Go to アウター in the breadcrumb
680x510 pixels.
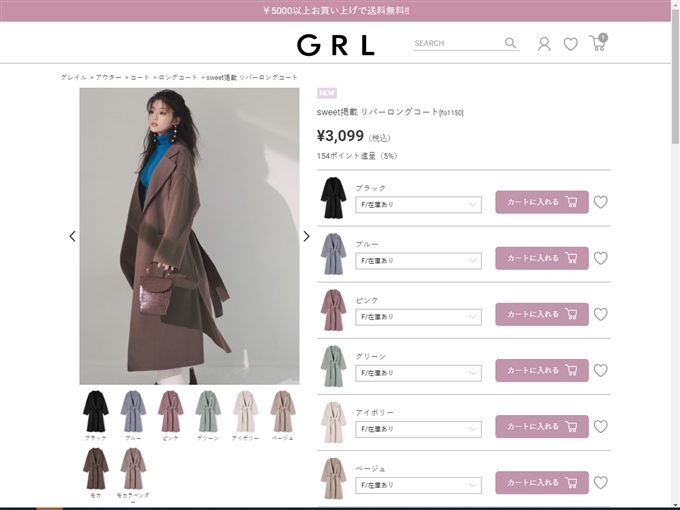[108, 77]
